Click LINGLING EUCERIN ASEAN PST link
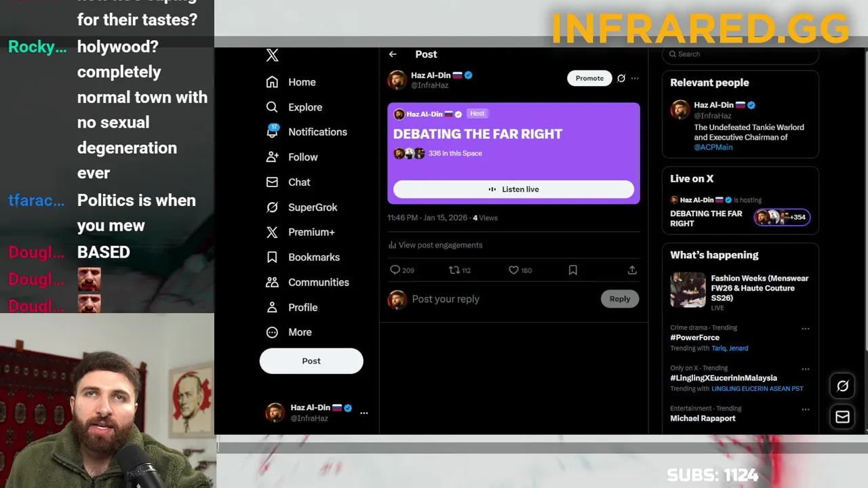The width and height of the screenshot is (868, 488). click(x=757, y=389)
